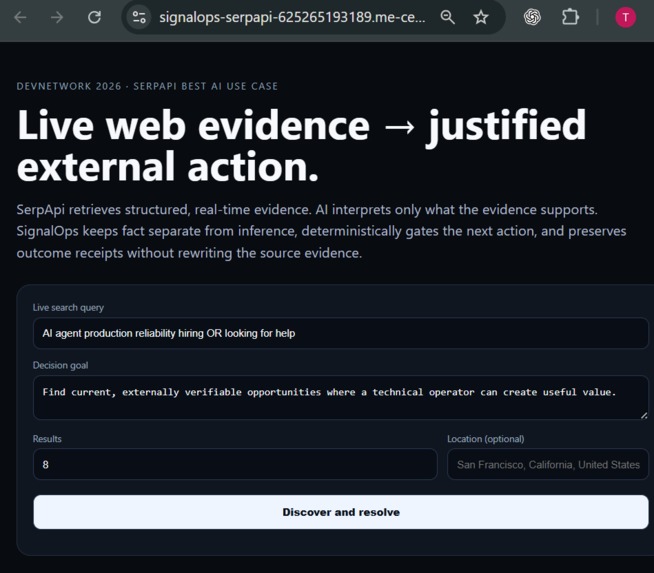
Task: Open the Extensions puzzle-piece menu
Action: coord(570,17)
